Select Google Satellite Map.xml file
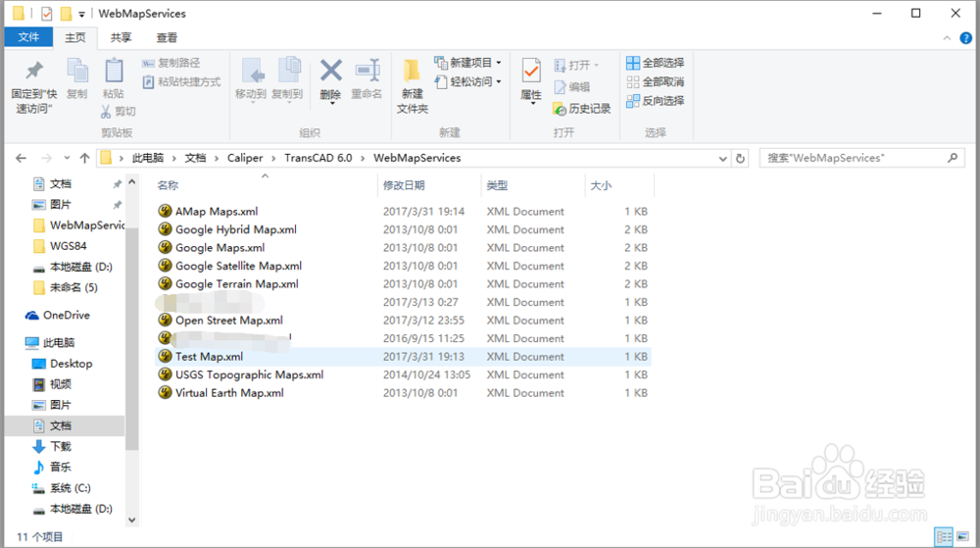This screenshot has width=980, height=548. pos(238,266)
